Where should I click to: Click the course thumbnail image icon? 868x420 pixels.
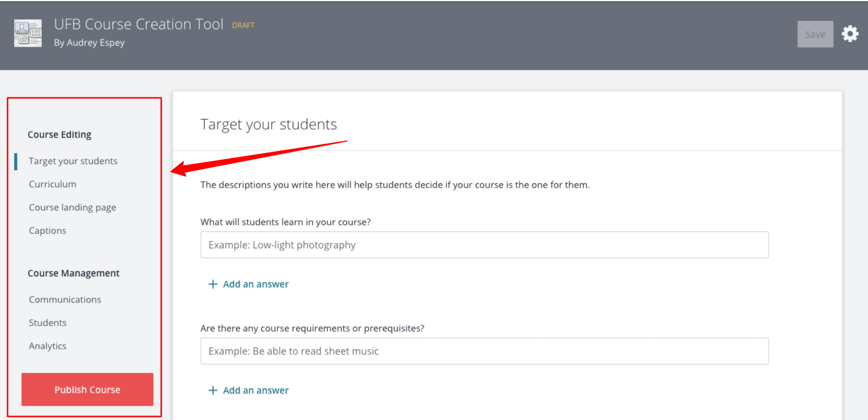[28, 34]
